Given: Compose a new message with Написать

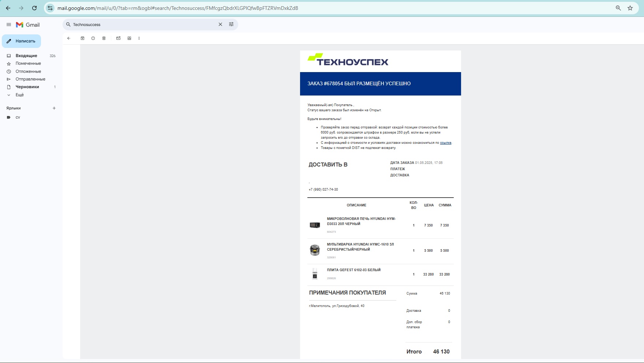Looking at the screenshot, I should point(21,41).
